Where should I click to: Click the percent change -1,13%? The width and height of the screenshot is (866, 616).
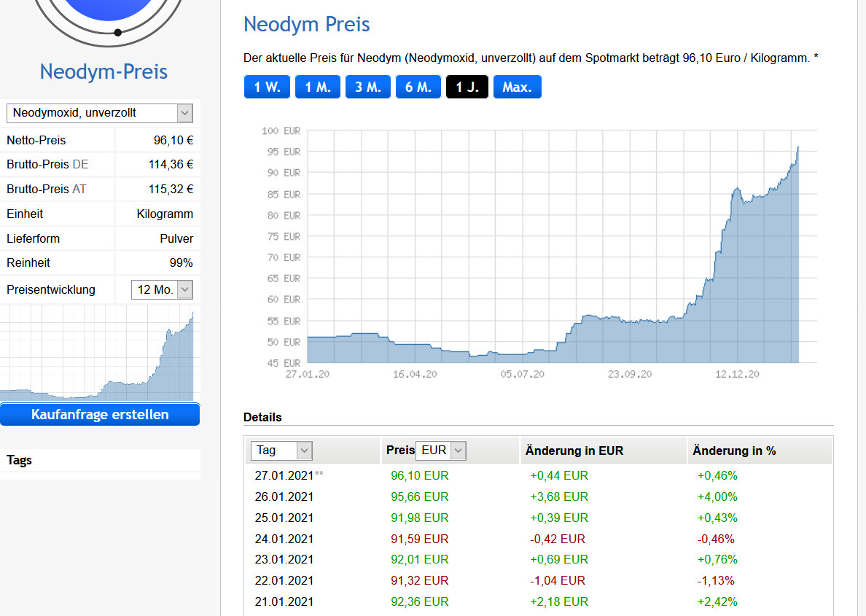716,580
